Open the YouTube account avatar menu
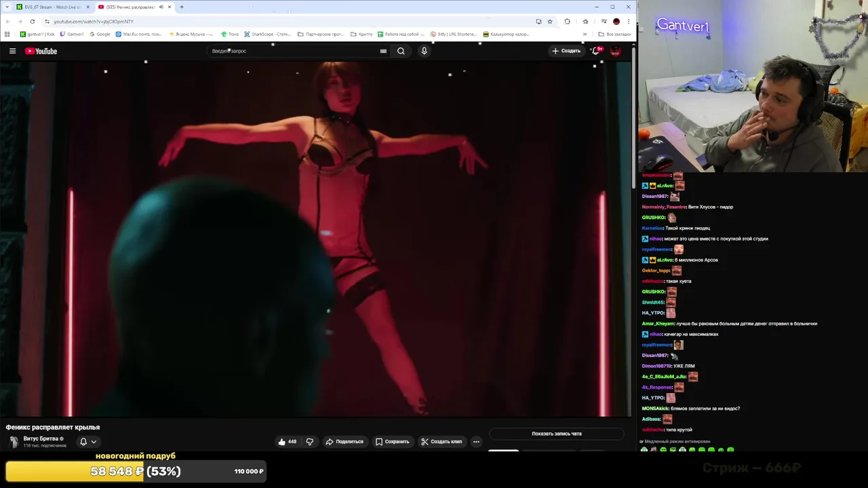 pyautogui.click(x=616, y=51)
